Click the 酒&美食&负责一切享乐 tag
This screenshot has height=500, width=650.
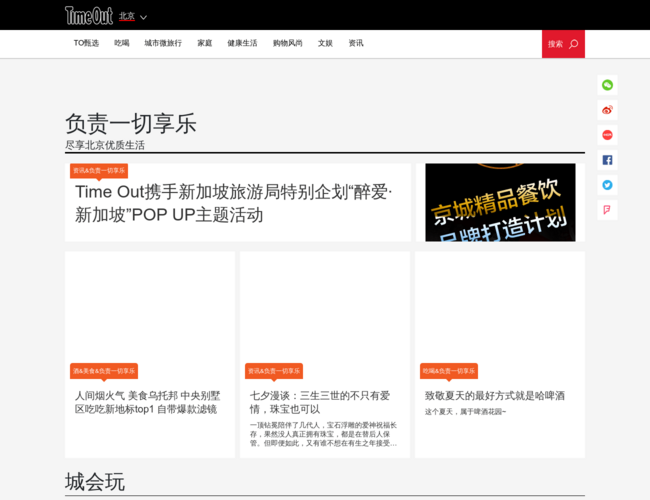click(x=104, y=371)
